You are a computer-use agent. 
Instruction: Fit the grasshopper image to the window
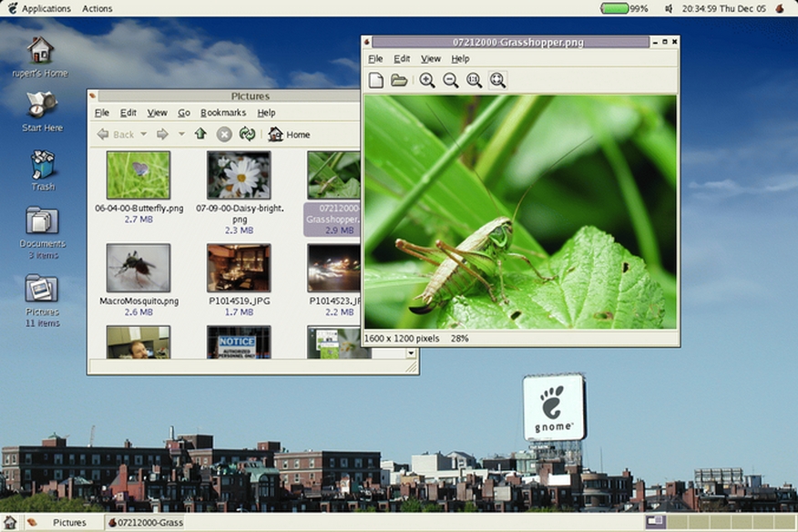coord(498,80)
